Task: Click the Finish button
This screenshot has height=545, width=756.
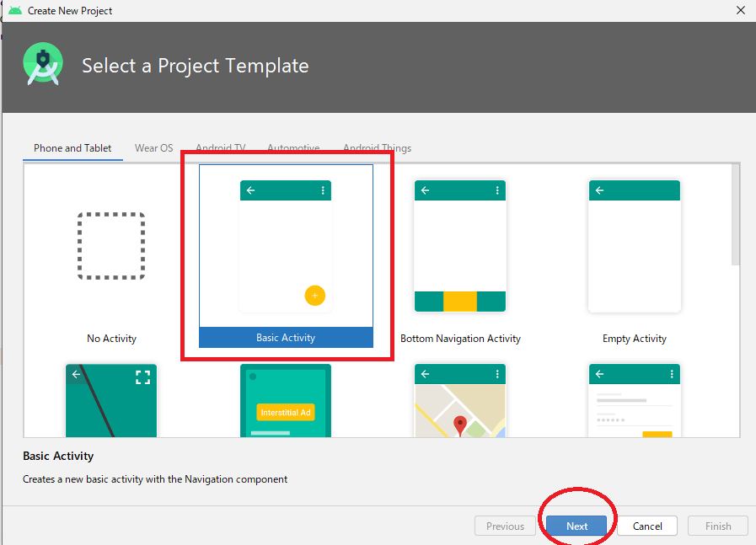Action: 718,526
